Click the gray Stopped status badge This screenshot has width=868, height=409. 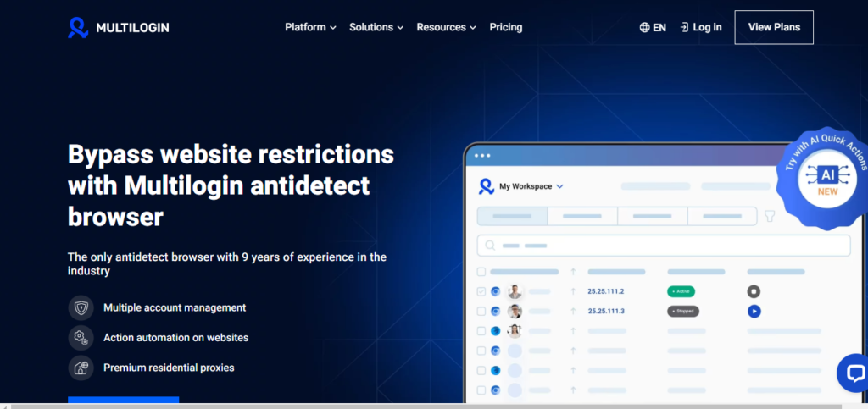click(x=683, y=311)
